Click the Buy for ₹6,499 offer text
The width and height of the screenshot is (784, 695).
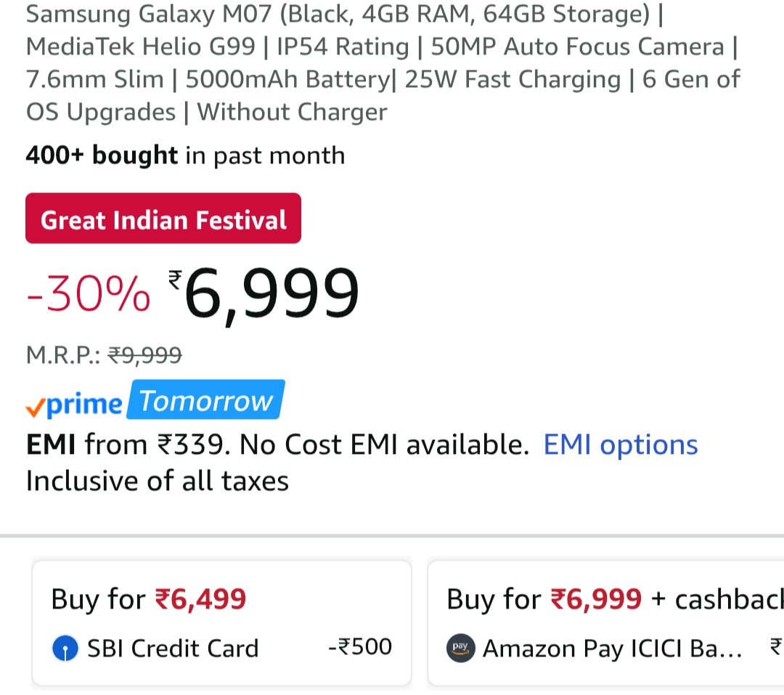pos(149,599)
